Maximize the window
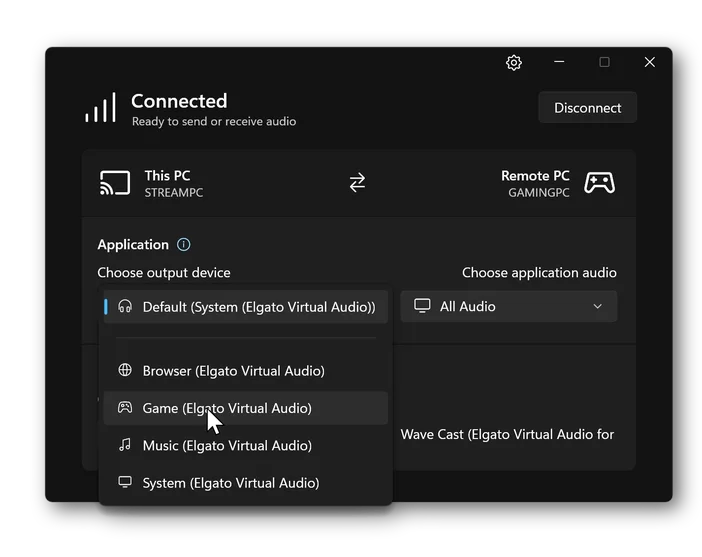The width and height of the screenshot is (702, 557). tap(604, 62)
